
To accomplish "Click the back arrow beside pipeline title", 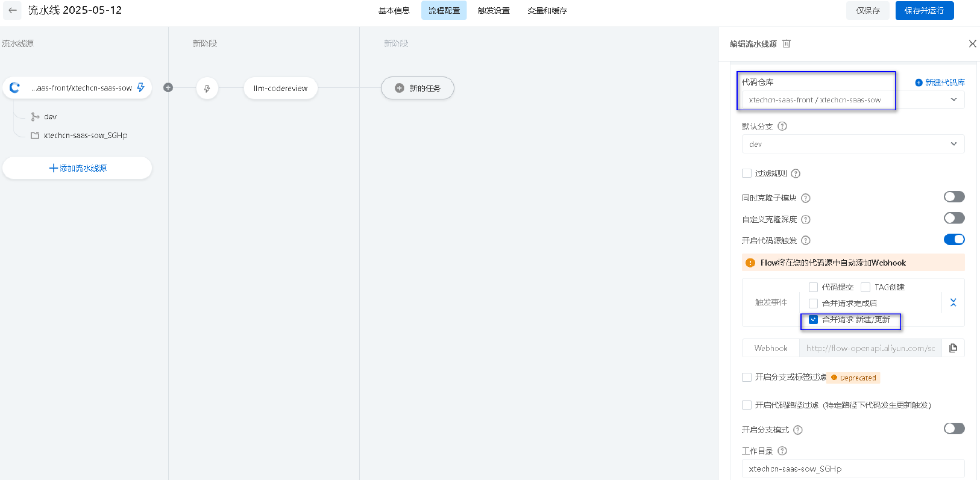I will tap(13, 10).
